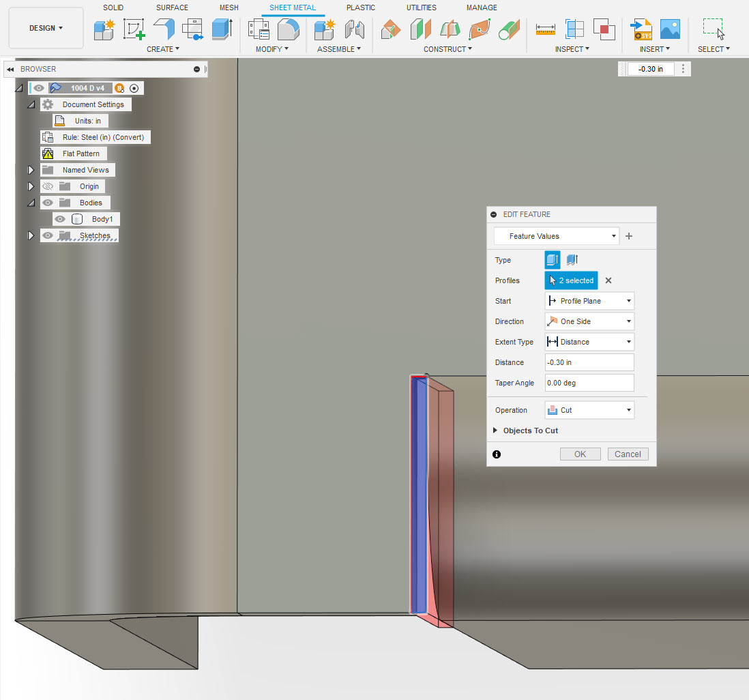Hide Body1 using its eye icon
Screen dimensions: 749x700
coord(59,218)
